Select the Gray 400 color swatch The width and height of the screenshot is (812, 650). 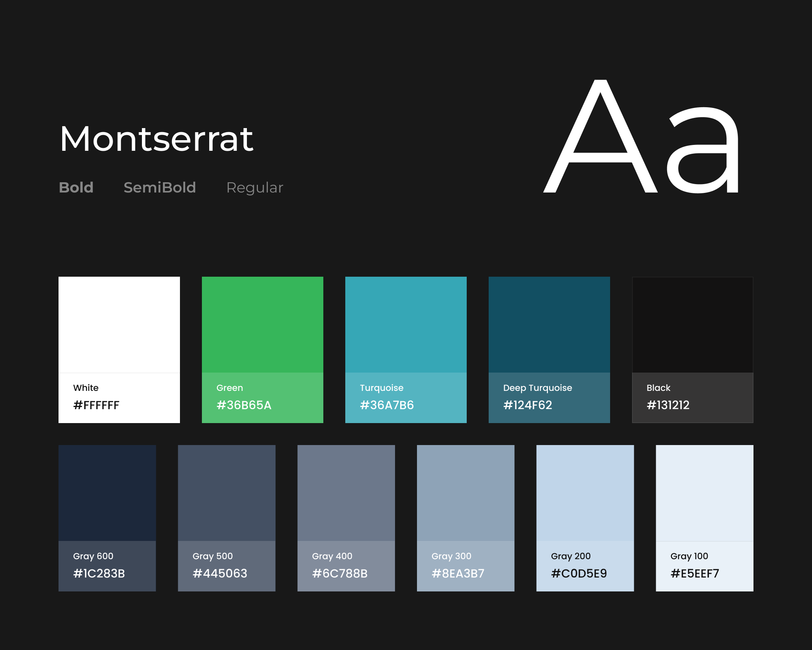(x=346, y=493)
